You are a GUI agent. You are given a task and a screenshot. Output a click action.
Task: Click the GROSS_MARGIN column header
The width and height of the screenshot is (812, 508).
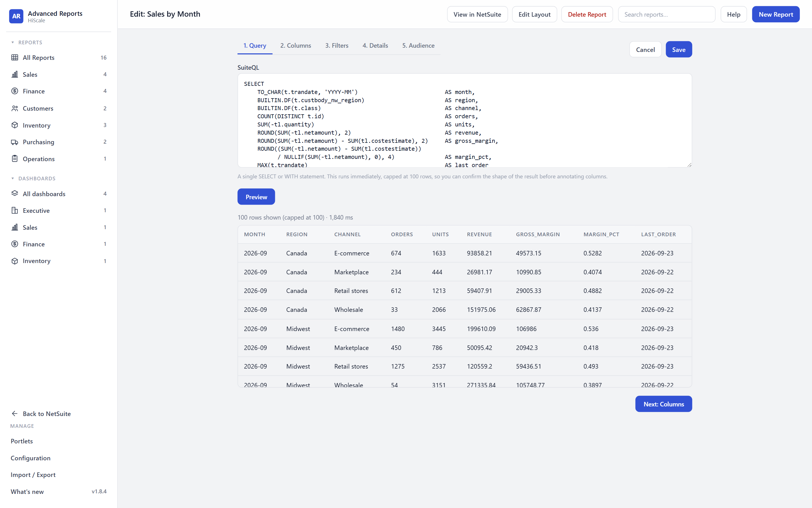[538, 234]
